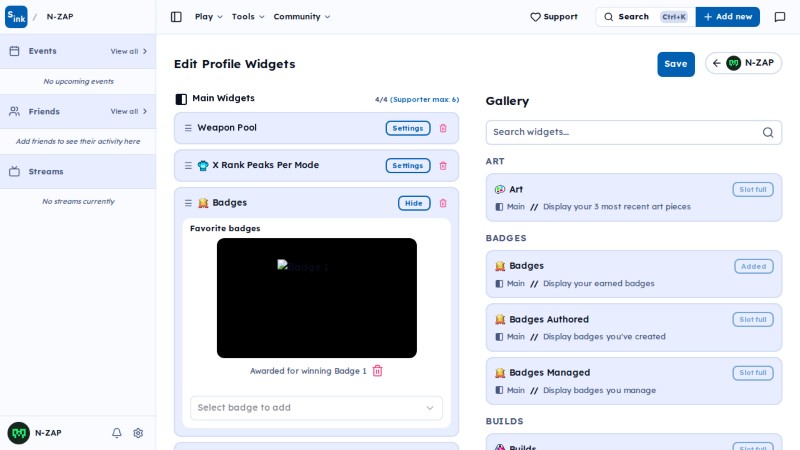
Task: Grab the Badges widget drag handle
Action: (188, 203)
